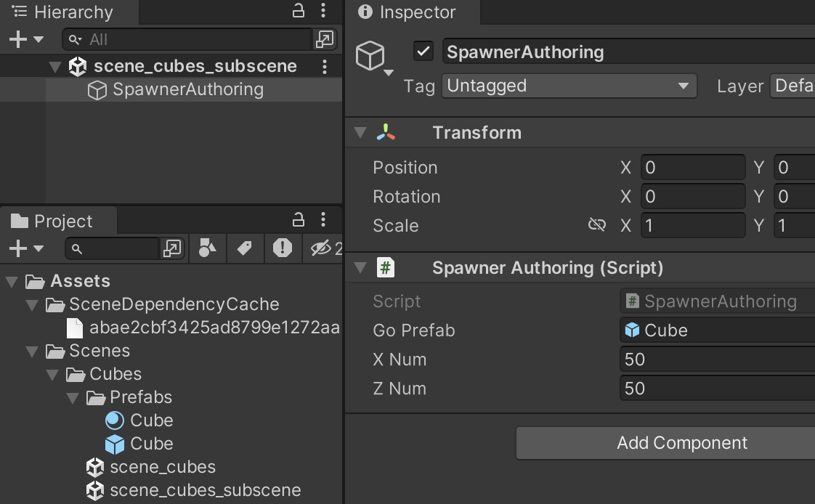This screenshot has height=504, width=815.
Task: Click the Go Prefab Cube object field
Action: (717, 330)
